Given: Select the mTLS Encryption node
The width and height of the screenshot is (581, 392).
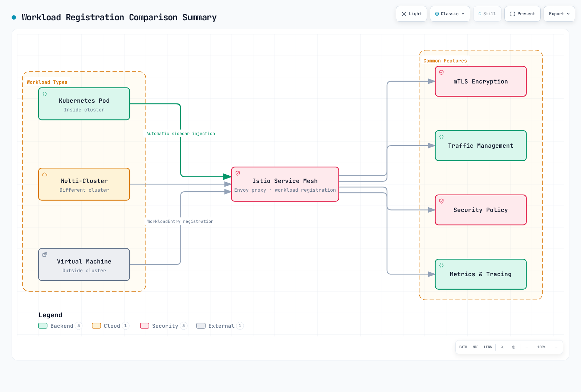Looking at the screenshot, I should 481,81.
